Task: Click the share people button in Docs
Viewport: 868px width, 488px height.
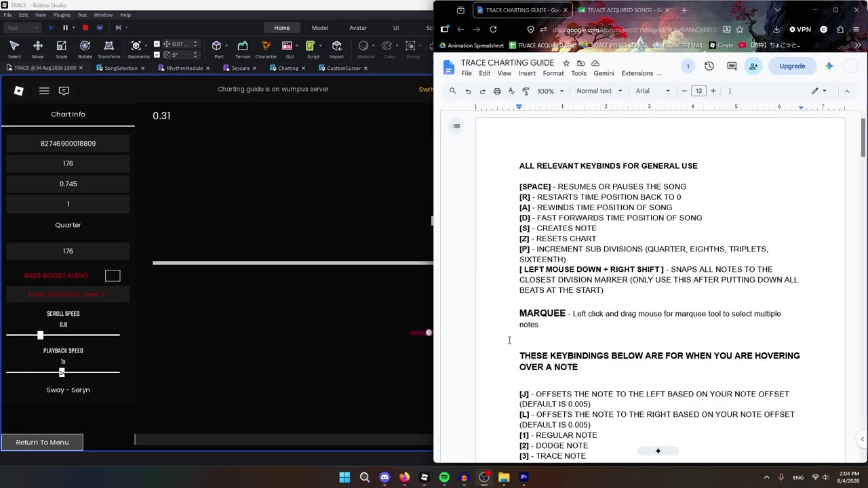Action: [x=753, y=66]
